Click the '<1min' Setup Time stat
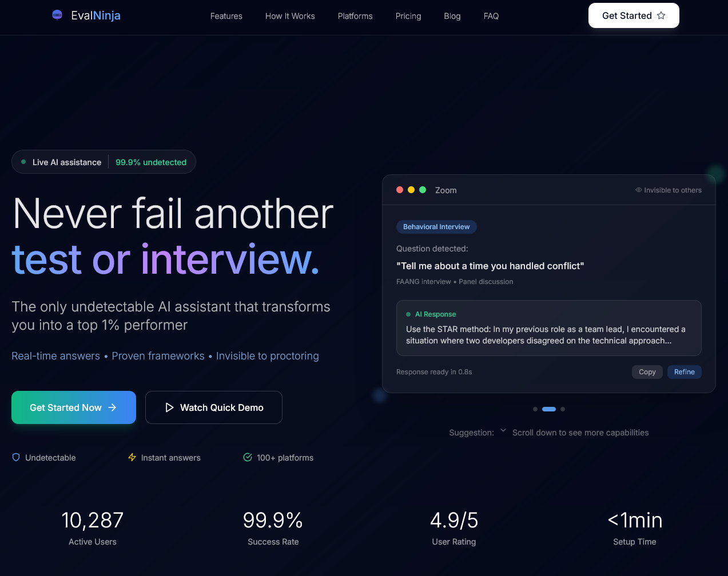Viewport: 728px width, 576px height. pyautogui.click(x=635, y=520)
